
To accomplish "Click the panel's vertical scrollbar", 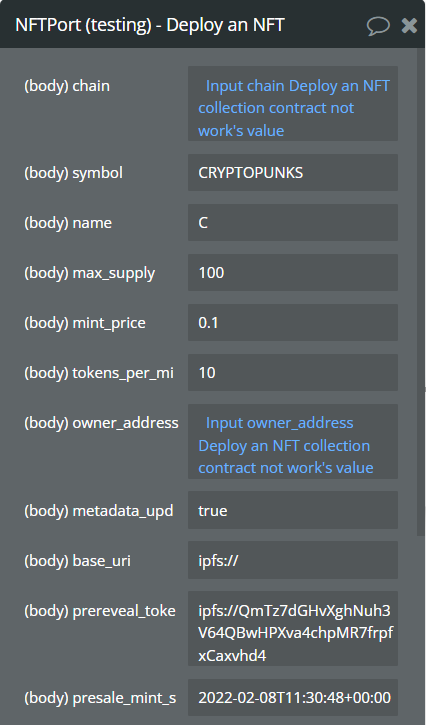I will point(421,291).
